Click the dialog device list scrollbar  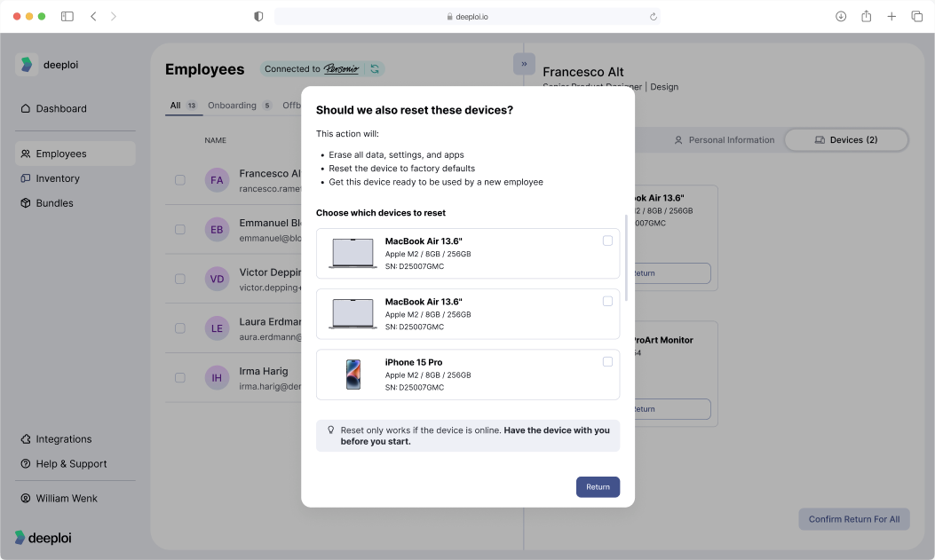click(626, 257)
